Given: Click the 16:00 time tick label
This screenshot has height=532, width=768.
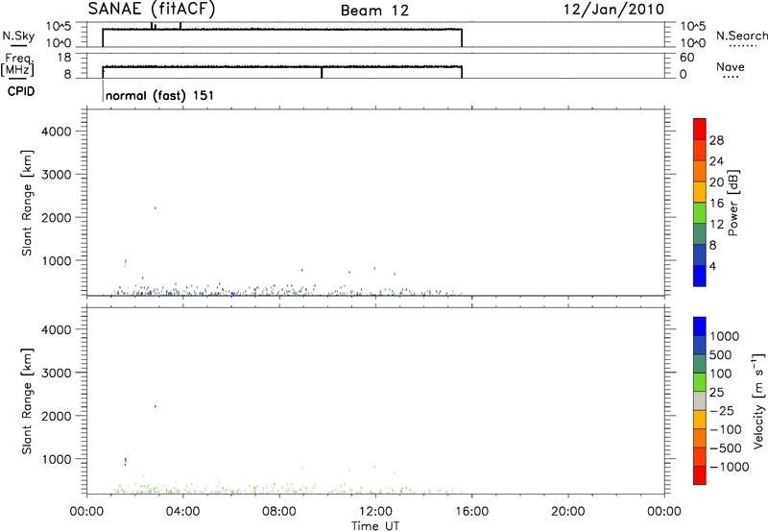Looking at the screenshot, I should coord(471,512).
